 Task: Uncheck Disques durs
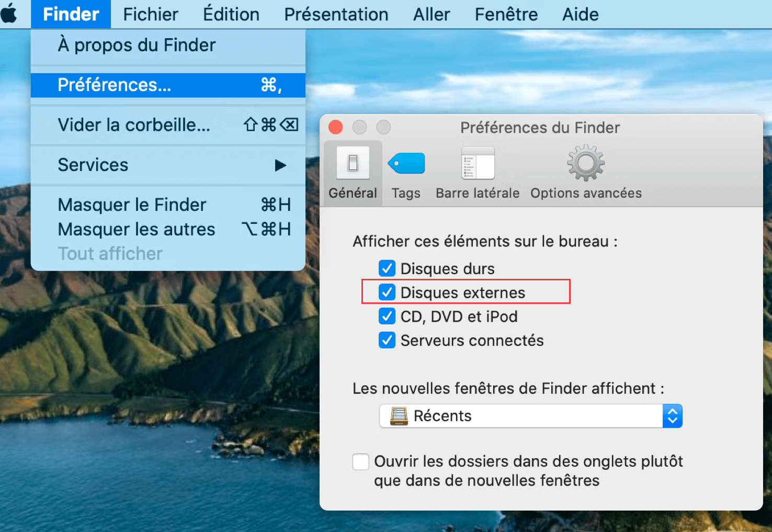(x=387, y=268)
